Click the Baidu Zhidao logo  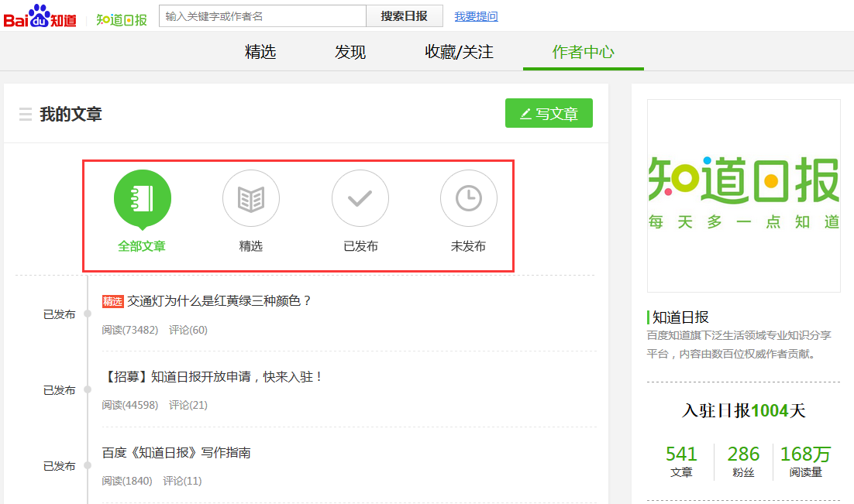[x=40, y=16]
